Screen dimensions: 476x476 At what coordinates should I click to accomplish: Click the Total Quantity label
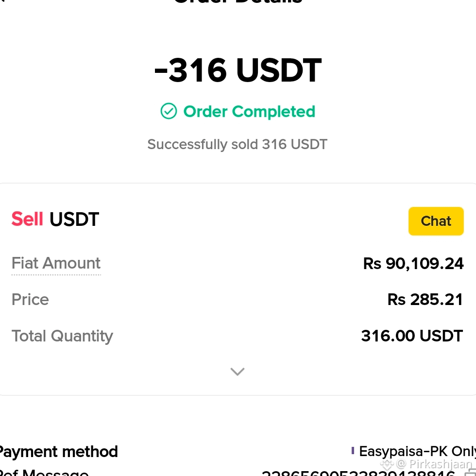62,336
